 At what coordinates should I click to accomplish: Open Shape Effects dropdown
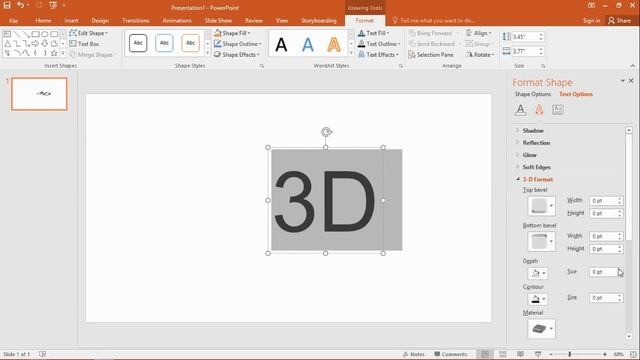click(x=237, y=54)
